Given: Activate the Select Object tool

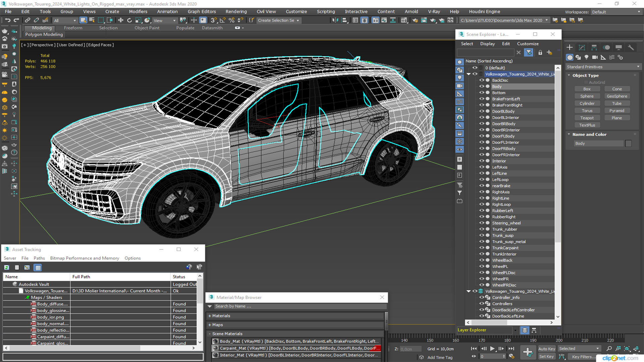Looking at the screenshot, I should click(83, 20).
